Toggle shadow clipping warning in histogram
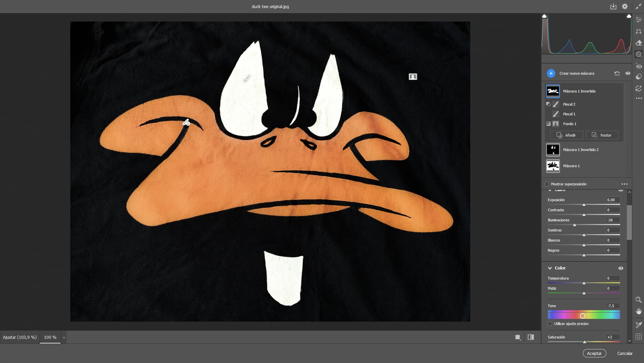 click(544, 16)
